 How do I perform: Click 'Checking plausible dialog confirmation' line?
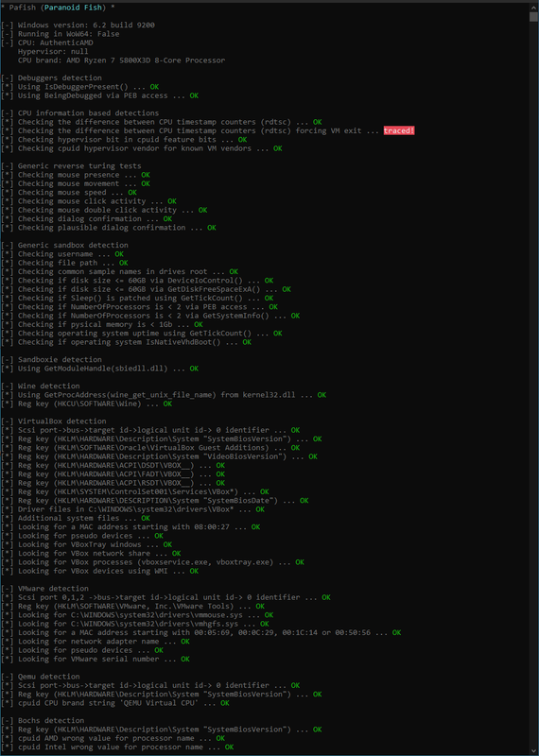pos(109,228)
